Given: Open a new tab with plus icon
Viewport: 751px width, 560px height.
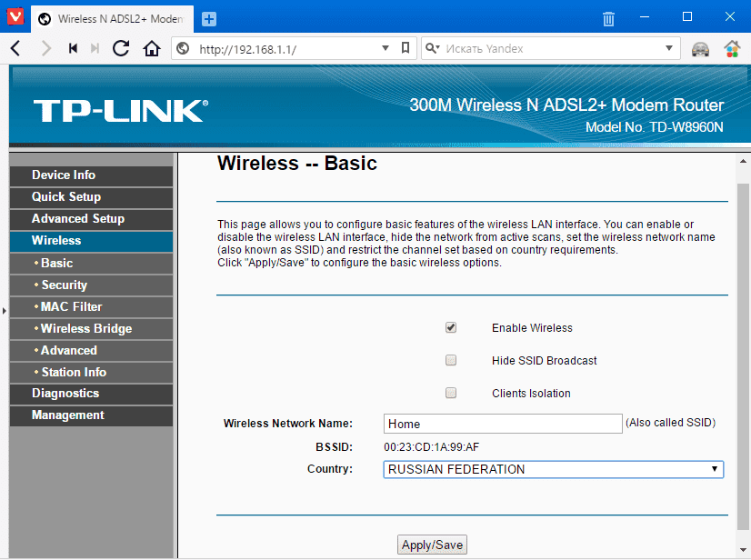Looking at the screenshot, I should (209, 19).
